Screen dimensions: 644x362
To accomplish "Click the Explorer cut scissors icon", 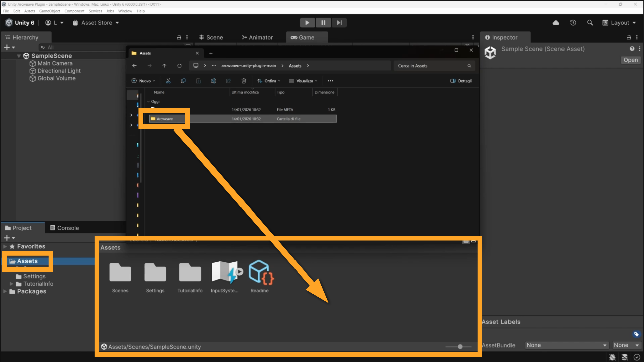I will [x=168, y=81].
